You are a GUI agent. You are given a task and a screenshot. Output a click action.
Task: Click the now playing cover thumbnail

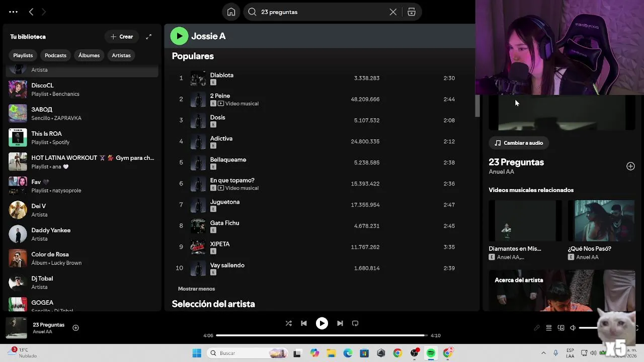click(17, 328)
